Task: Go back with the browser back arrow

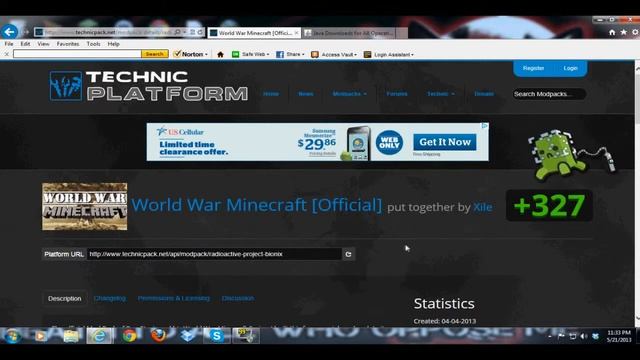Action: (9, 31)
